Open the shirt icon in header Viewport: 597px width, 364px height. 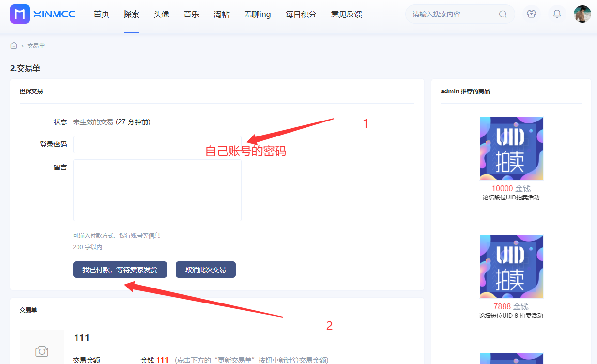532,14
